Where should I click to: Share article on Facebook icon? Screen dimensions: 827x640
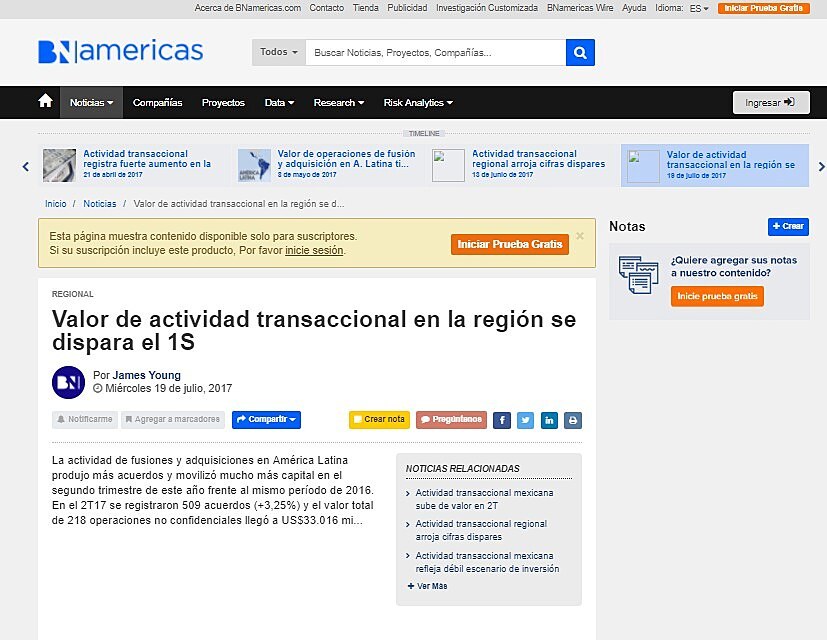(x=502, y=420)
